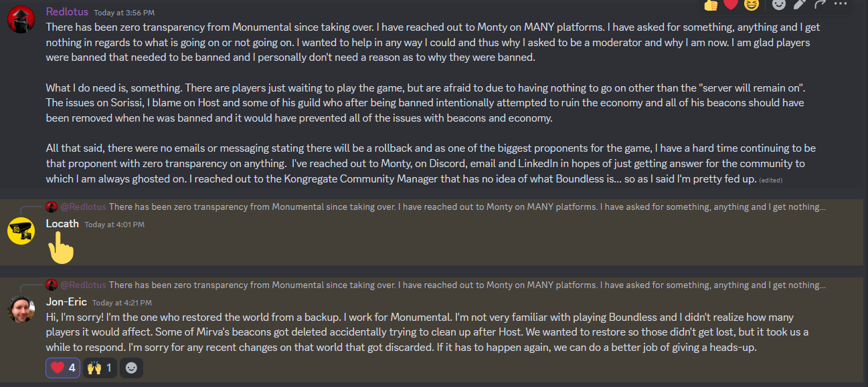Jump to replied message above Locath's post
Viewport: 868px width, 387px height.
(x=436, y=207)
